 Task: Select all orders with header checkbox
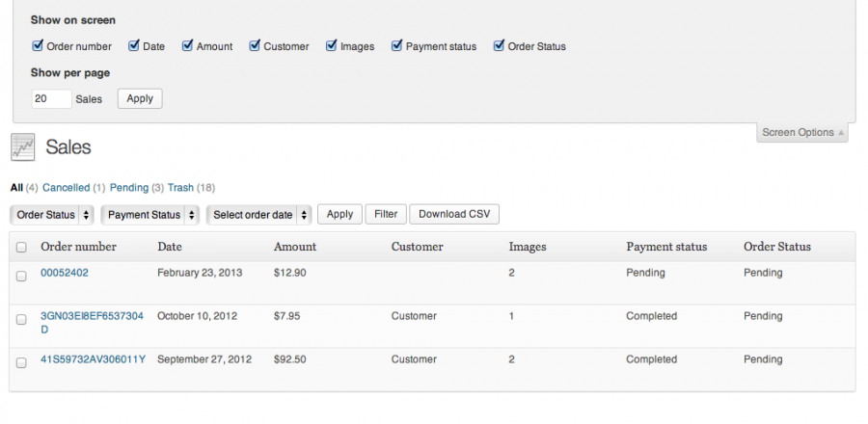tap(21, 248)
